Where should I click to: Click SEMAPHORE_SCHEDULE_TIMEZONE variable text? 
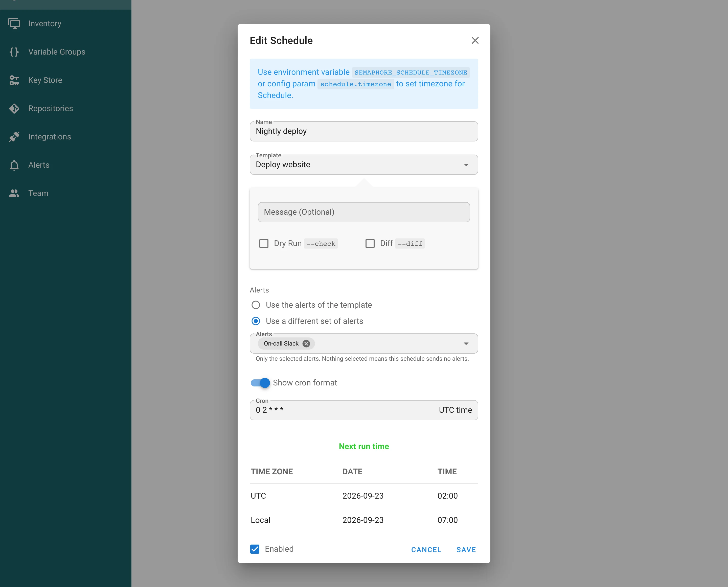[411, 72]
